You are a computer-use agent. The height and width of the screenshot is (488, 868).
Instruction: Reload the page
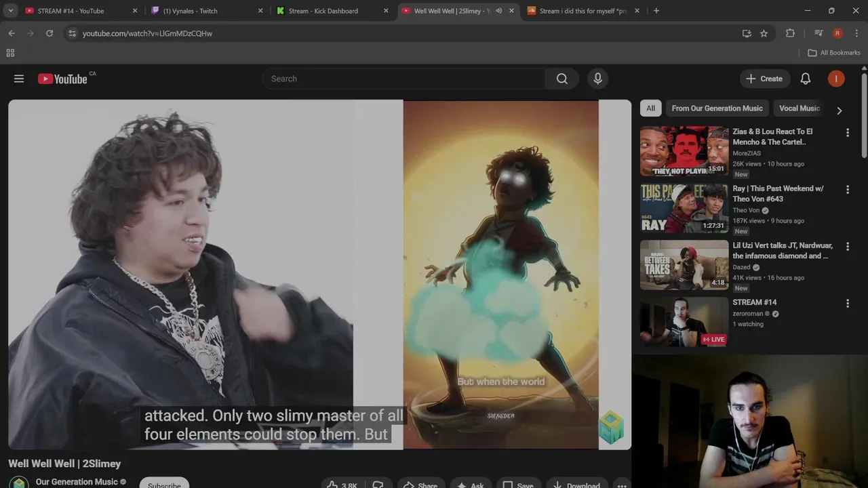coord(50,33)
